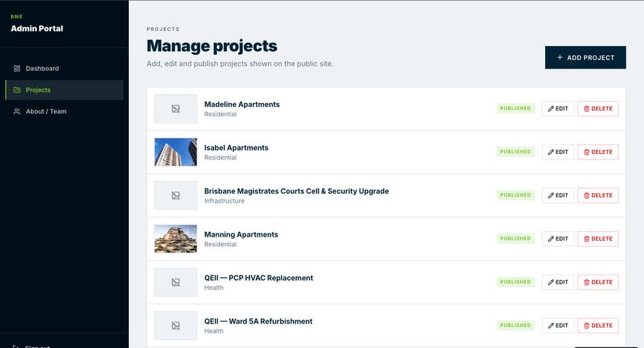Click Published badge for Brisbane Magistrates Courts
The image size is (644, 348).
(x=515, y=195)
